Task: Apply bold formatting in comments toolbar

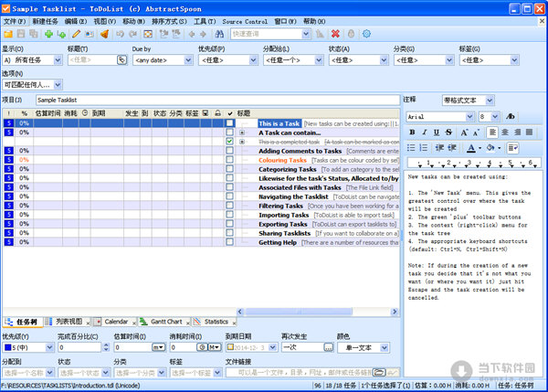Action: [x=412, y=132]
